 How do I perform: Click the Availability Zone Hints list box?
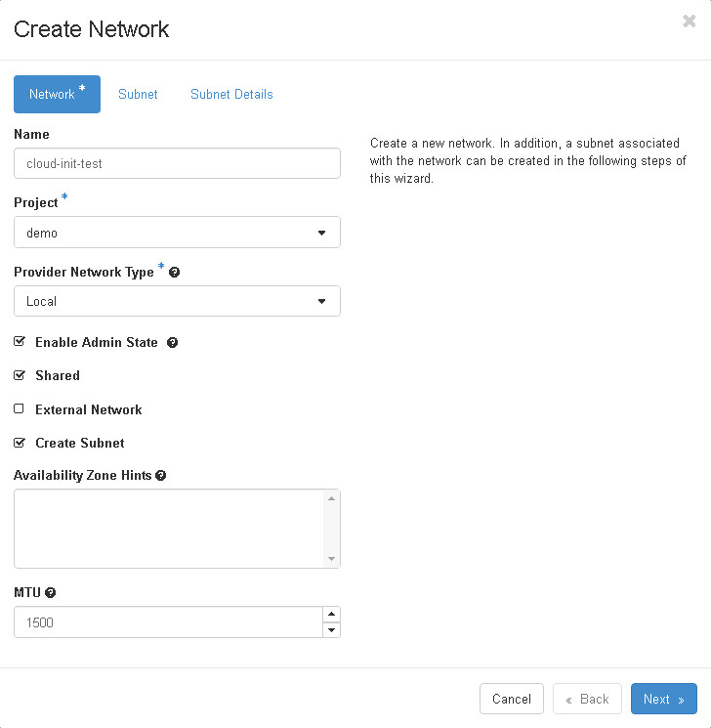tap(169, 529)
